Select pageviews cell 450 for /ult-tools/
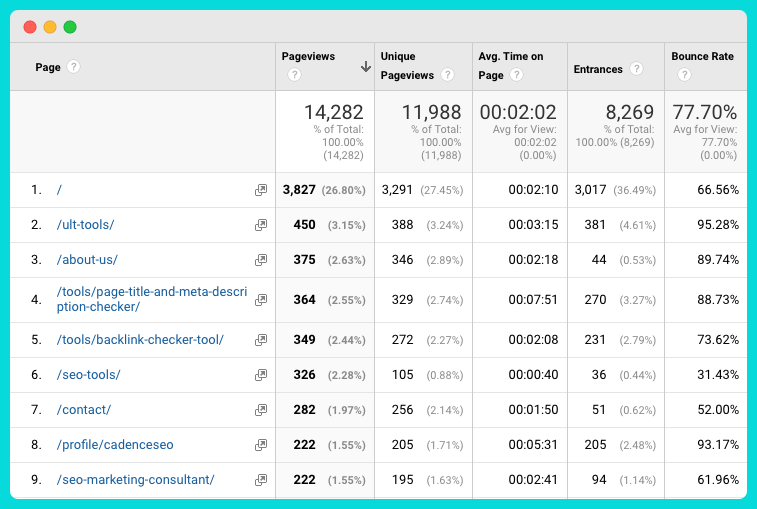This screenshot has width=757, height=509. click(304, 225)
